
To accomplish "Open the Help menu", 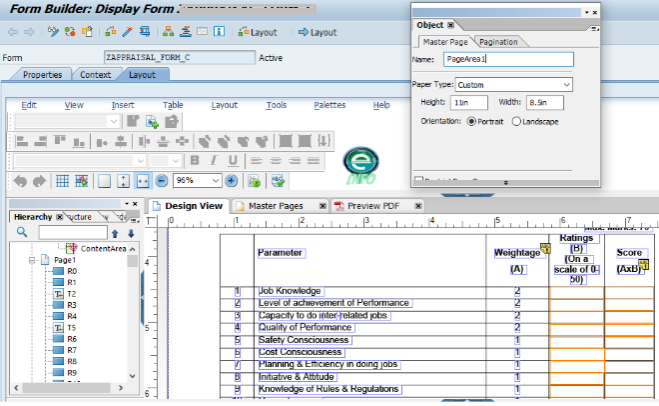I will coord(381,105).
